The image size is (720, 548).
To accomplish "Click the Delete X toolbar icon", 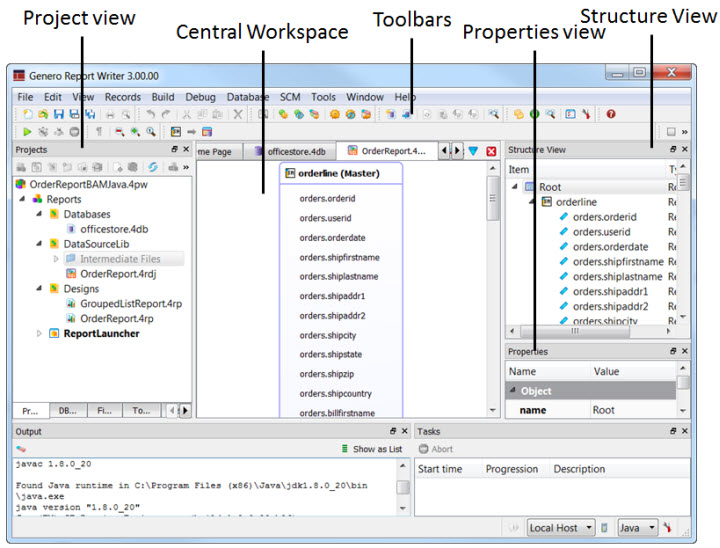I will 238,114.
